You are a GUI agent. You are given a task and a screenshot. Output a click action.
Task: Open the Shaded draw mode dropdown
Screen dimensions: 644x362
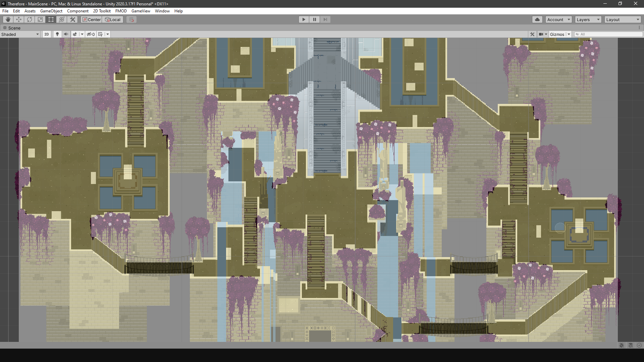point(20,34)
